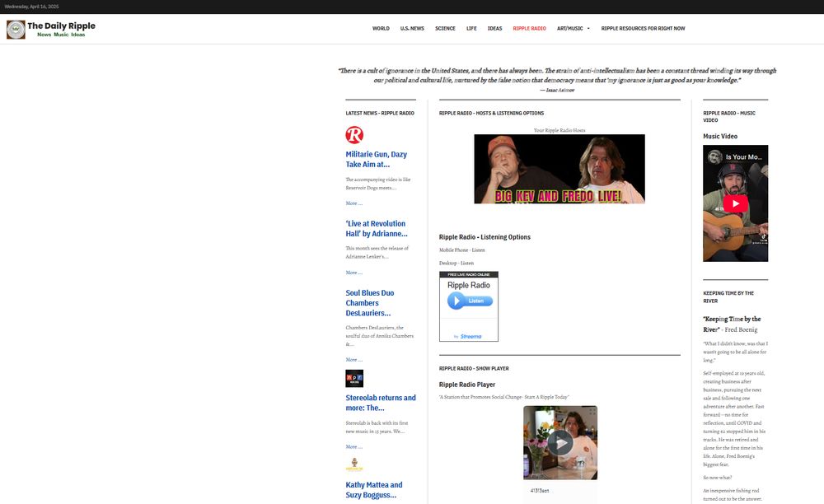Click Ripple Radio - Hosts & Listening Options heading
Screen dimensions: 824x504
click(x=491, y=113)
